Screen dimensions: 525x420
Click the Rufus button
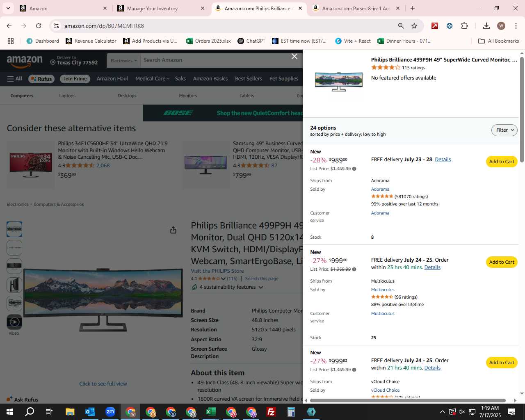click(x=41, y=79)
